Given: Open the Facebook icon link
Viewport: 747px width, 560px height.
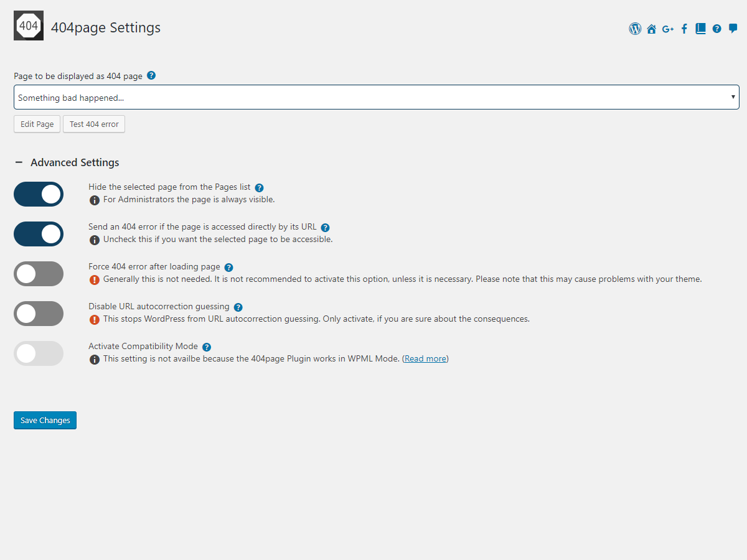Looking at the screenshot, I should click(684, 29).
